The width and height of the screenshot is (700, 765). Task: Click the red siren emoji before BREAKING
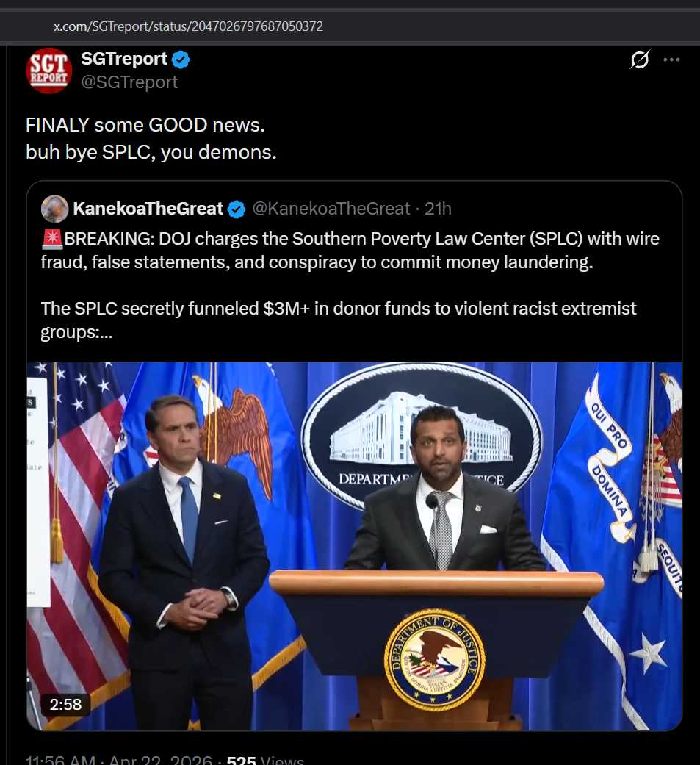pyautogui.click(x=52, y=239)
